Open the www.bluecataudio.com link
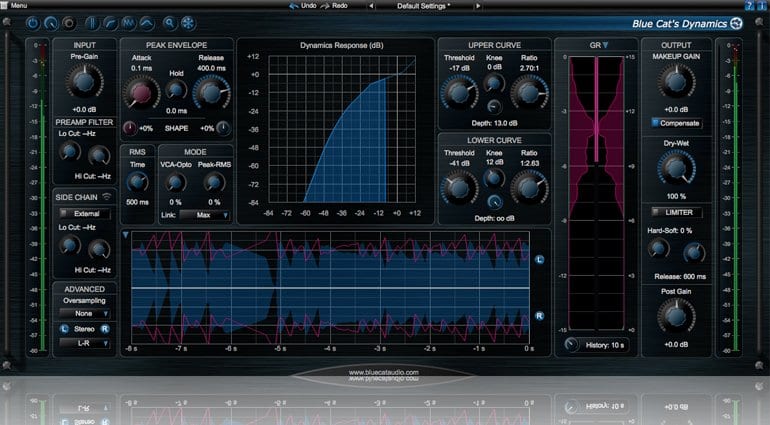 point(384,372)
